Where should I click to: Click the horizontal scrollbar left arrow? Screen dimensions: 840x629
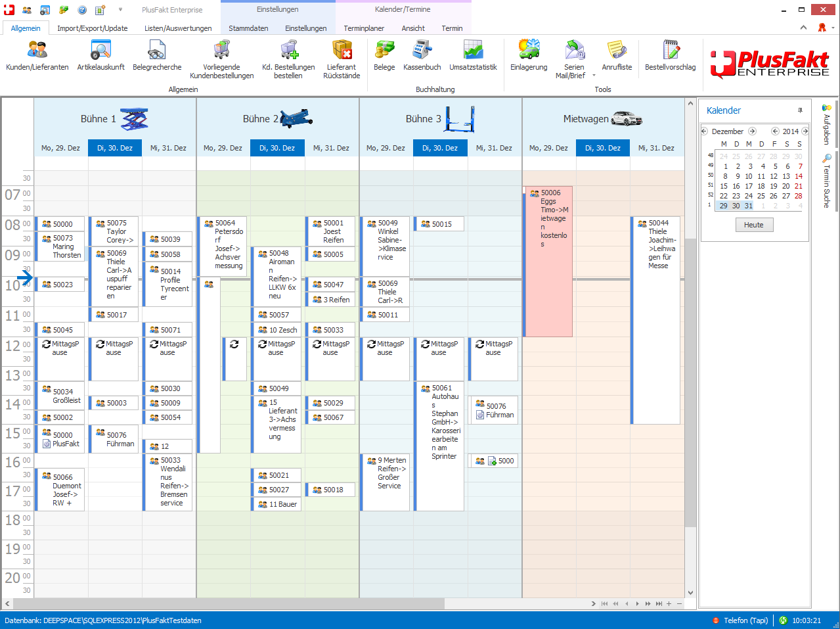click(7, 603)
